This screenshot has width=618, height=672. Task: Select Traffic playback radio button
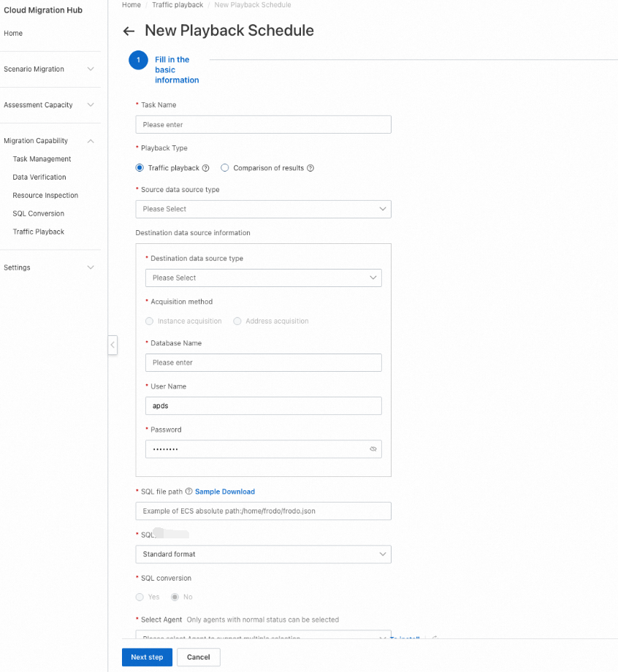[140, 168]
